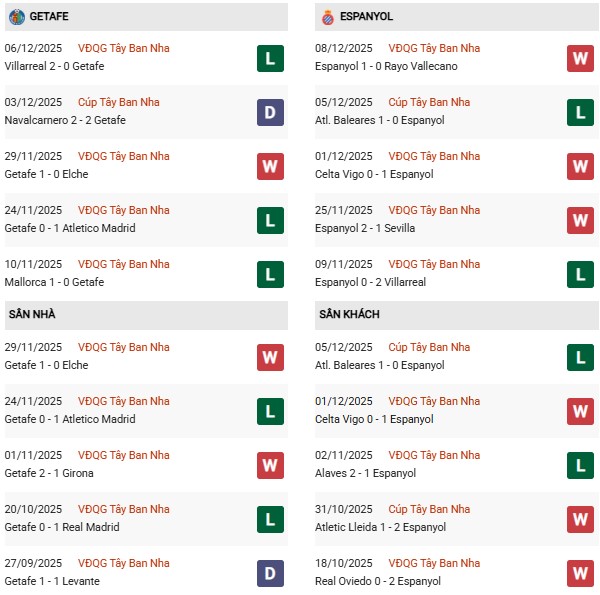Image resolution: width=600 pixels, height=595 pixels.
Task: Click the W badge for Espanyol 2-1 Sevilla
Action: 580,220
